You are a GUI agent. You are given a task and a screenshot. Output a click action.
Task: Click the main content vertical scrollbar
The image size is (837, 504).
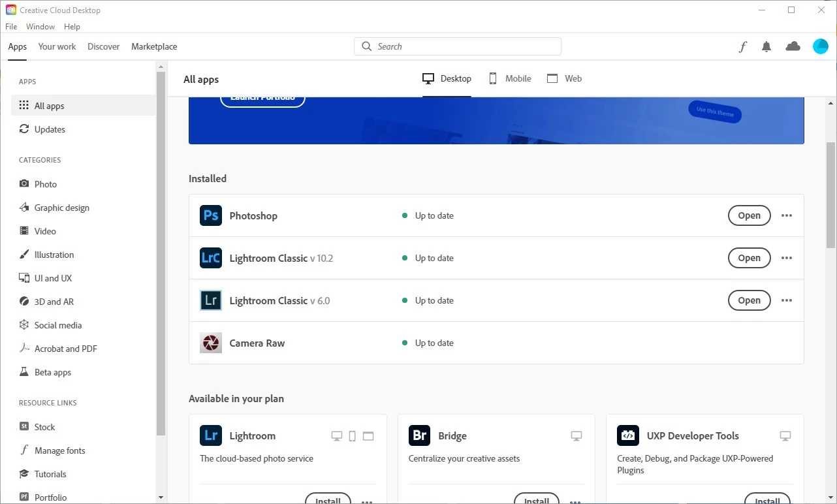click(x=831, y=195)
